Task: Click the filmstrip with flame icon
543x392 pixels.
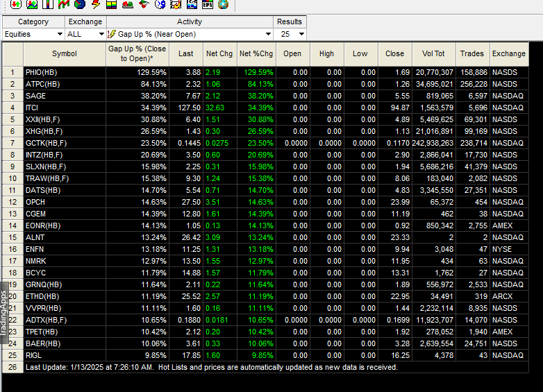Action: (x=176, y=4)
